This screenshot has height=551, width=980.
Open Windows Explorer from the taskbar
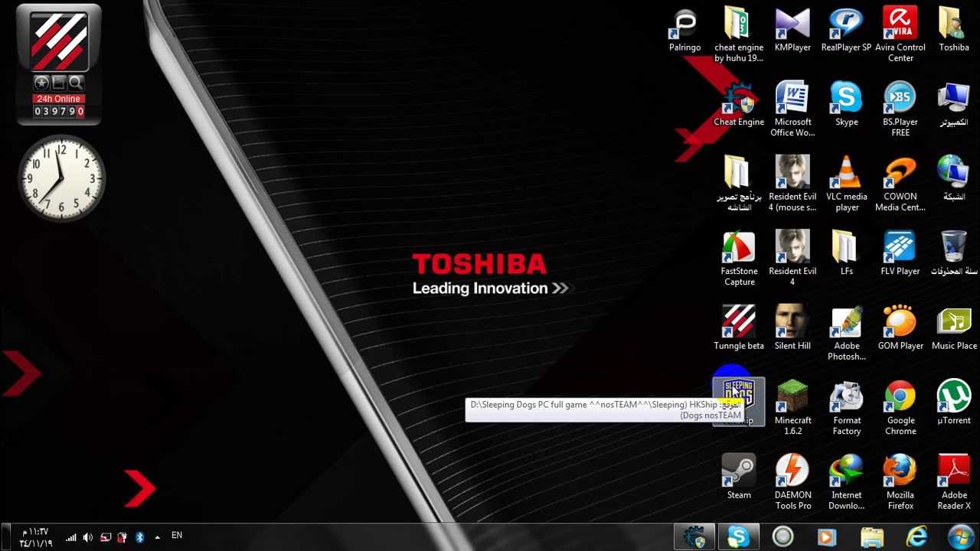[871, 537]
